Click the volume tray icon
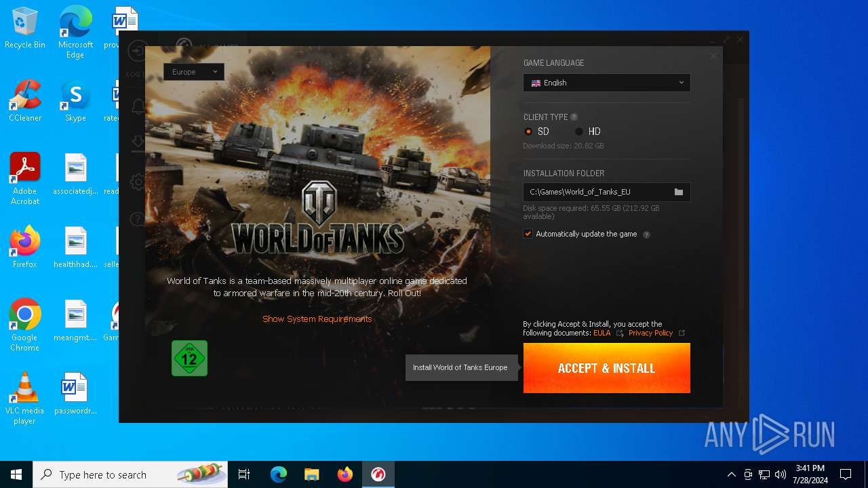 pos(781,474)
